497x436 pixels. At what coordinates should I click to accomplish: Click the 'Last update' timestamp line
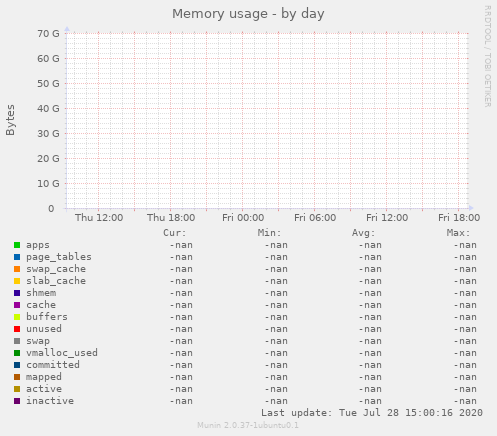tap(372, 413)
